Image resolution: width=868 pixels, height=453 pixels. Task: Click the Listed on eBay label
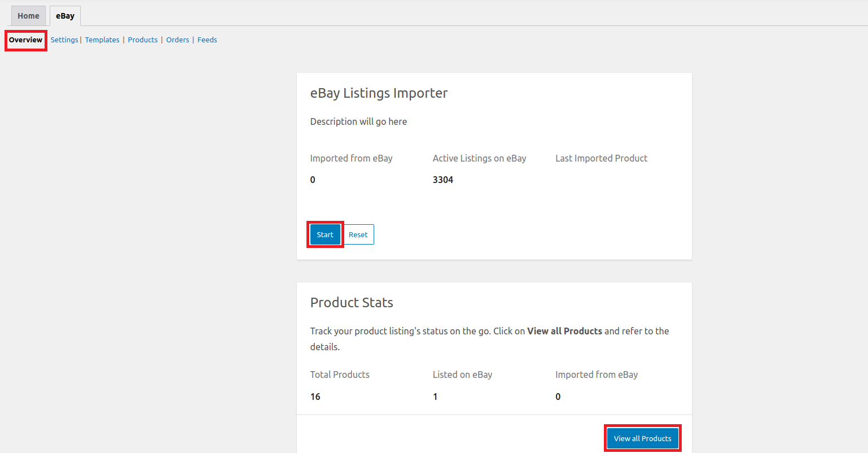(x=462, y=374)
